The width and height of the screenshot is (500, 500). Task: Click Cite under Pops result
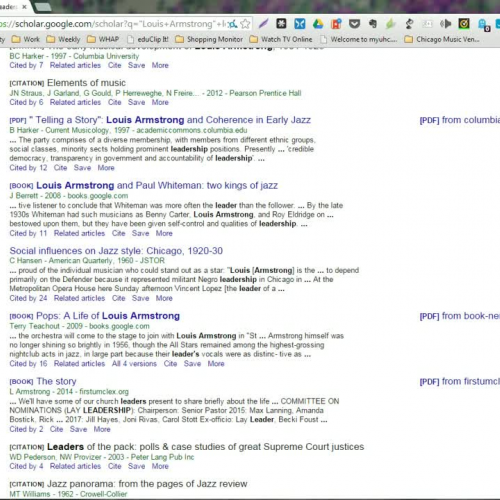[170, 364]
